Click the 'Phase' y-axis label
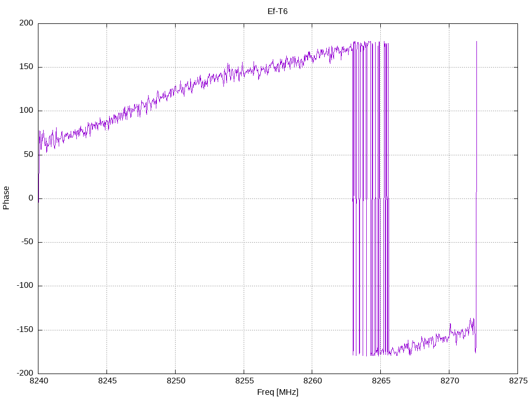 (x=6, y=198)
